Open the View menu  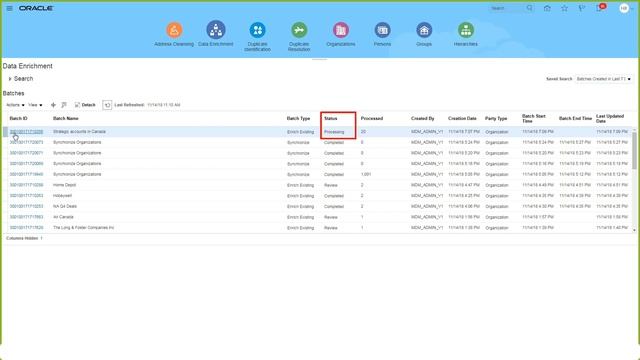35,105
